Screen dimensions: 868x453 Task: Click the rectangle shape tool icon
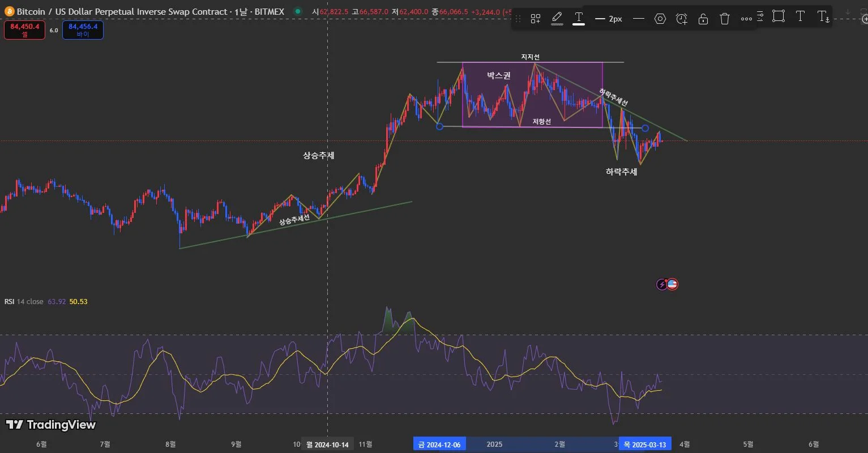pyautogui.click(x=779, y=16)
